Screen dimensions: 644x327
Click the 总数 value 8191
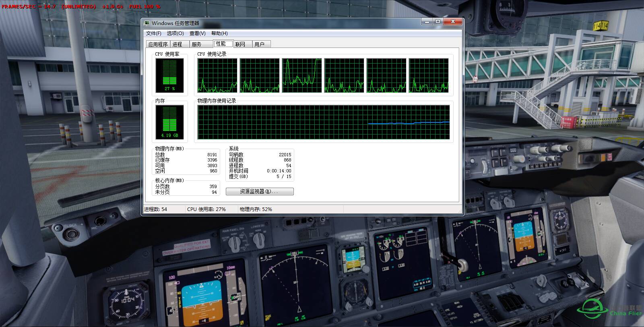coord(212,155)
